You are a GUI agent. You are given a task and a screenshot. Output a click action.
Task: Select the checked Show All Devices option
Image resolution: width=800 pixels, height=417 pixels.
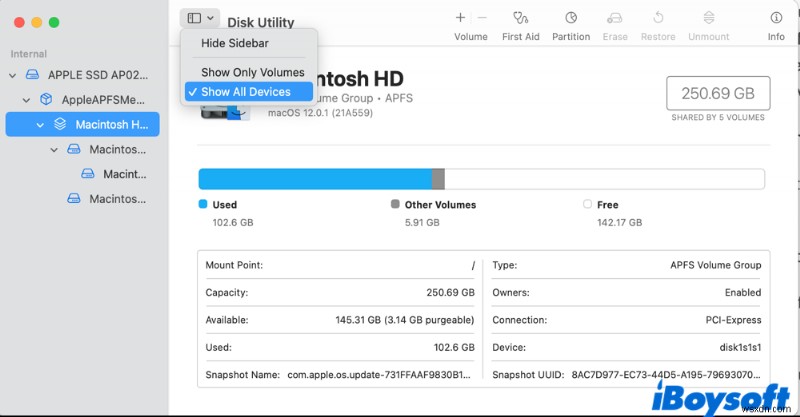click(x=248, y=92)
